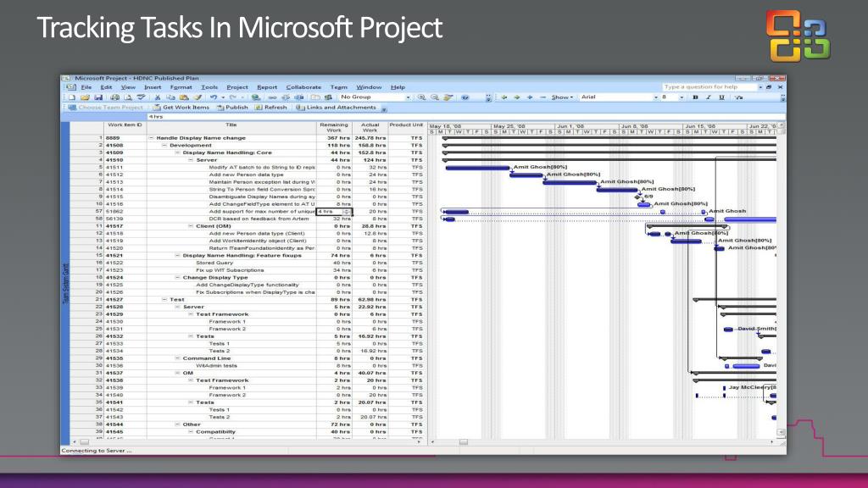Click the Publish button
Screen dimensions: 868x488
coord(232,108)
